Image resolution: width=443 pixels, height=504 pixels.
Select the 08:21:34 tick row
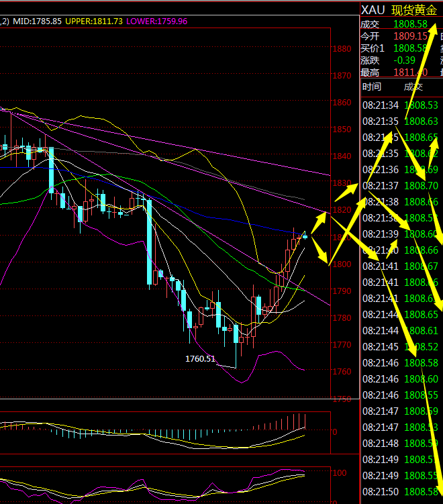coord(400,105)
